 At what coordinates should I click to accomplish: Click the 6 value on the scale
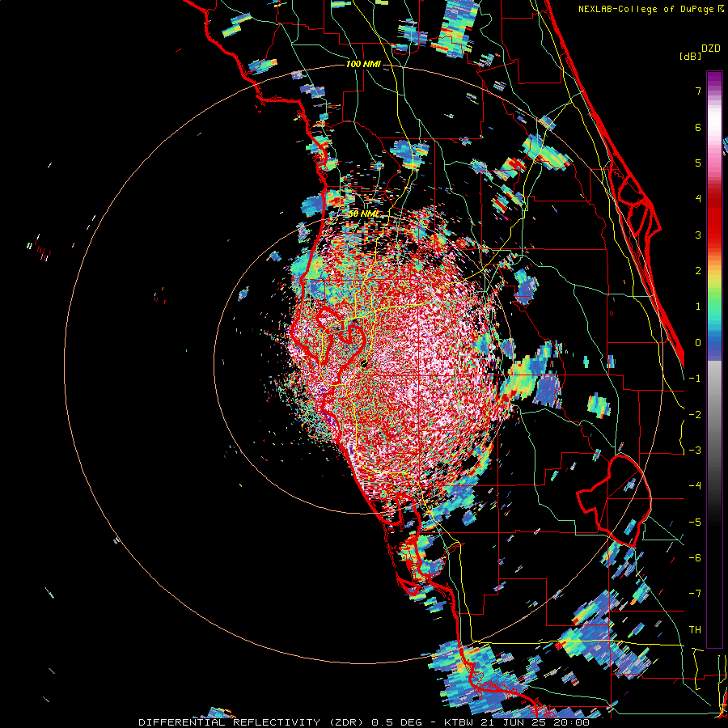pyautogui.click(x=698, y=127)
